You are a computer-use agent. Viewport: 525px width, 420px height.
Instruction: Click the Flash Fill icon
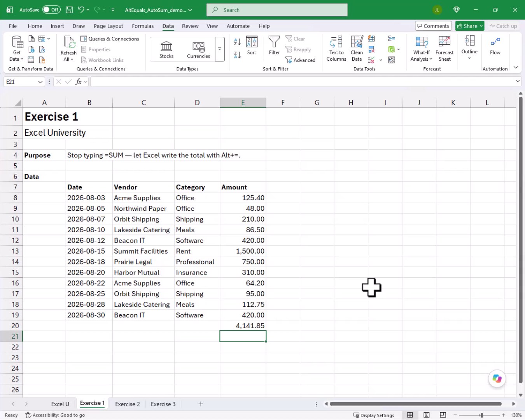371,38
